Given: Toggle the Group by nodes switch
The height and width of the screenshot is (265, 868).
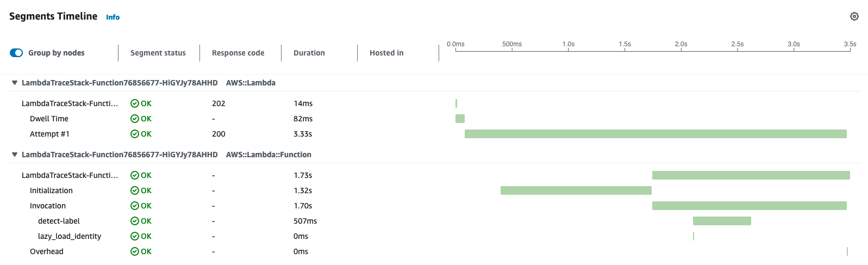Looking at the screenshot, I should point(16,53).
